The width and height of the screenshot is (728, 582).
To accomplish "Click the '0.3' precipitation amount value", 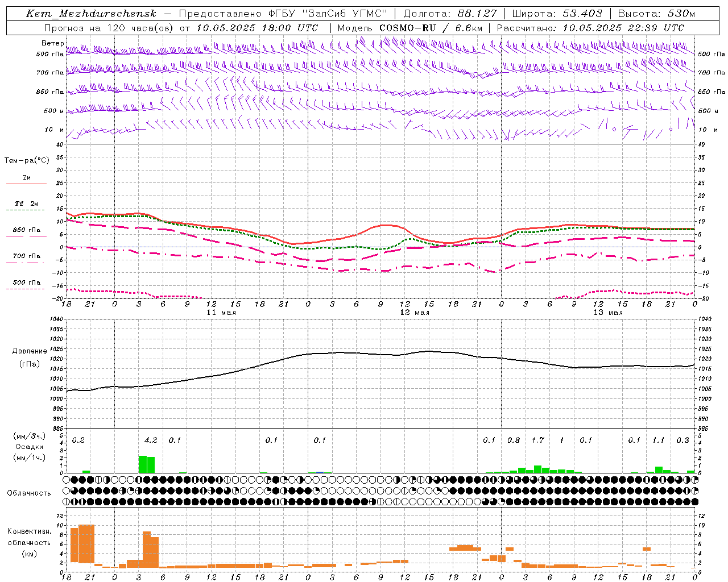I will pos(682,440).
